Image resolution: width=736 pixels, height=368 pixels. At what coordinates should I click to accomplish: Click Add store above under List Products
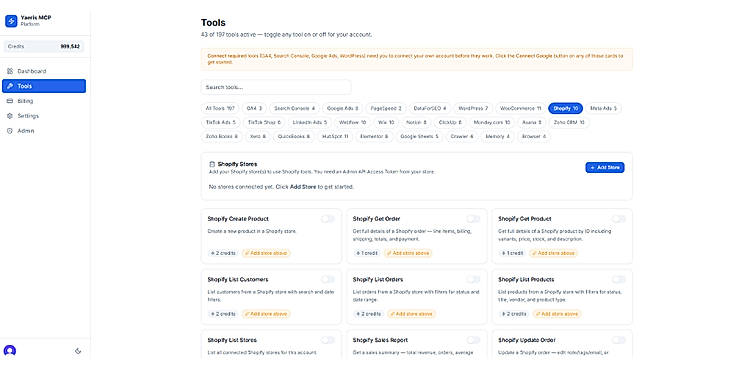[x=557, y=314]
